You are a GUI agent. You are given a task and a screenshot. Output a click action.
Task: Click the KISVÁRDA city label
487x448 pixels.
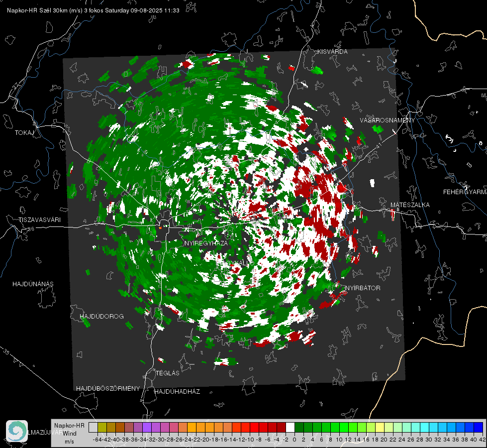coord(332,52)
